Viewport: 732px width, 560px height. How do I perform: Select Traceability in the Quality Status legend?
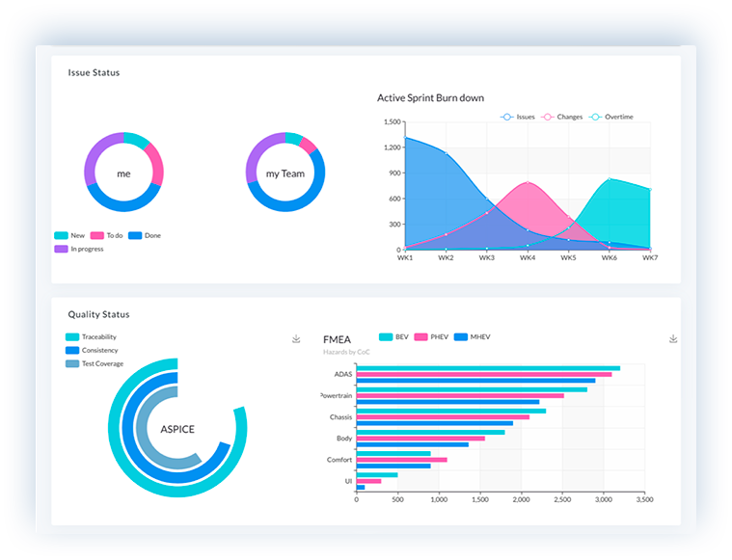click(x=72, y=336)
